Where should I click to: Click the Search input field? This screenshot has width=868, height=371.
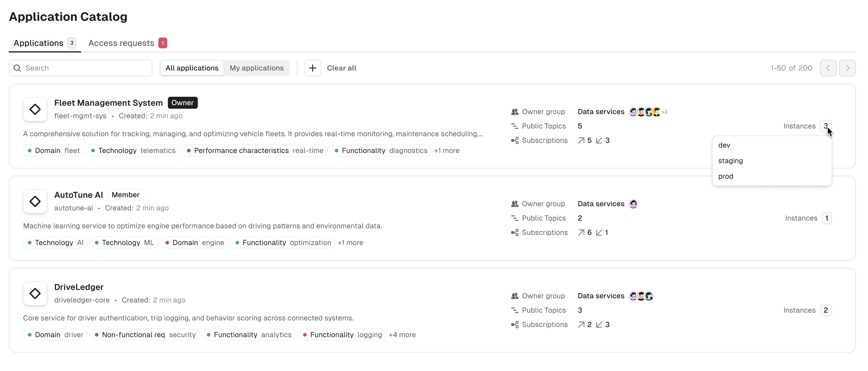point(81,68)
